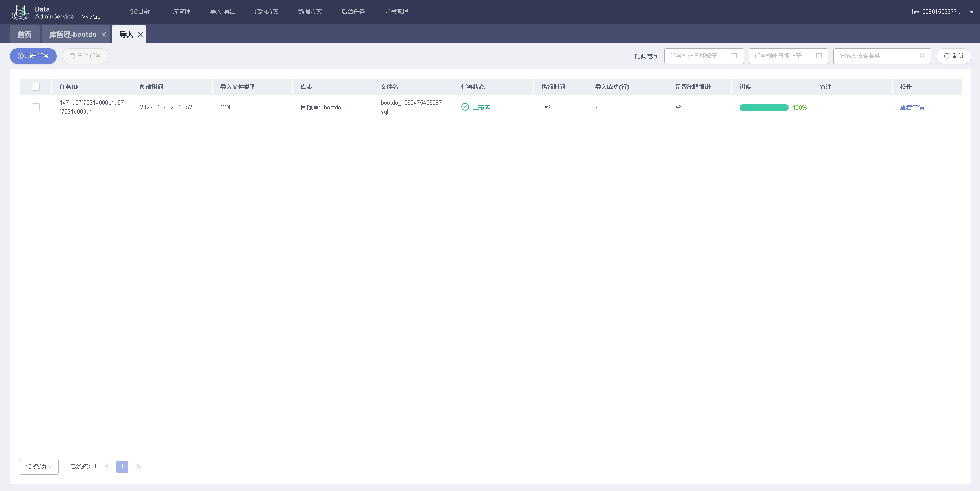Viewport: 980px width, 491px height.
Task: Click the Data Admin Service database logo
Action: 20,12
